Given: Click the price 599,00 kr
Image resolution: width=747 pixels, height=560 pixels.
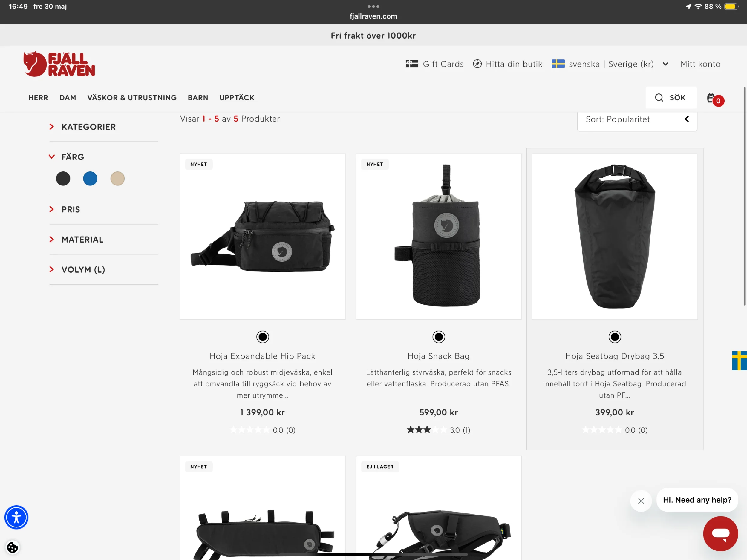Looking at the screenshot, I should click(439, 412).
